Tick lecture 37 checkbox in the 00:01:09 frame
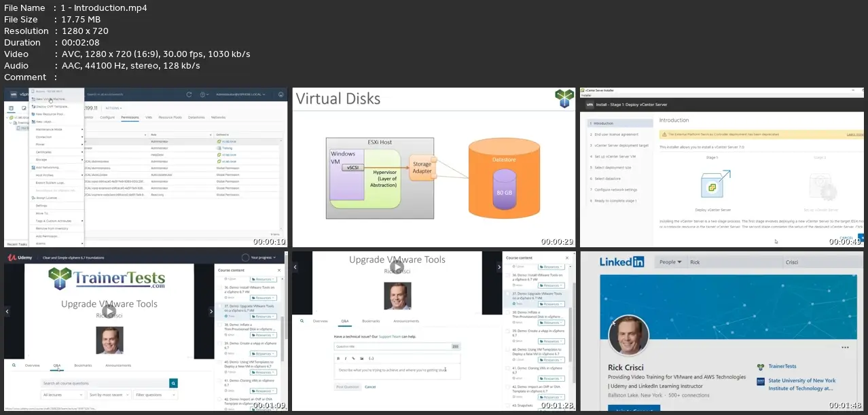This screenshot has width=868, height=415. (x=219, y=306)
